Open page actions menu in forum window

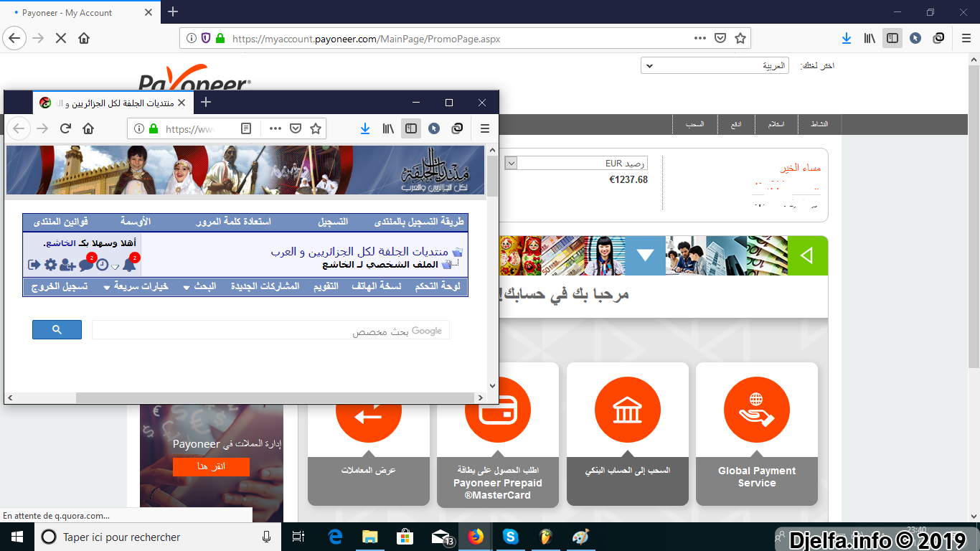(x=275, y=128)
